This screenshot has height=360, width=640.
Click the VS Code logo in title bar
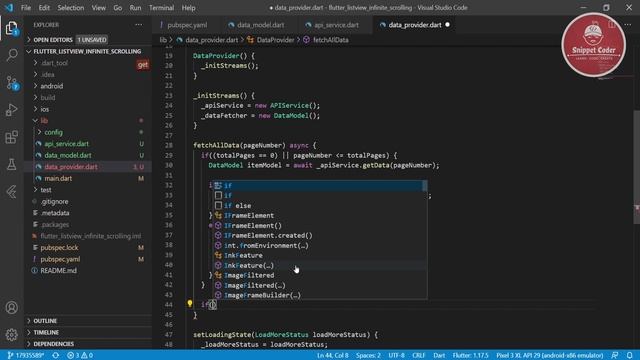pyautogui.click(x=9, y=8)
